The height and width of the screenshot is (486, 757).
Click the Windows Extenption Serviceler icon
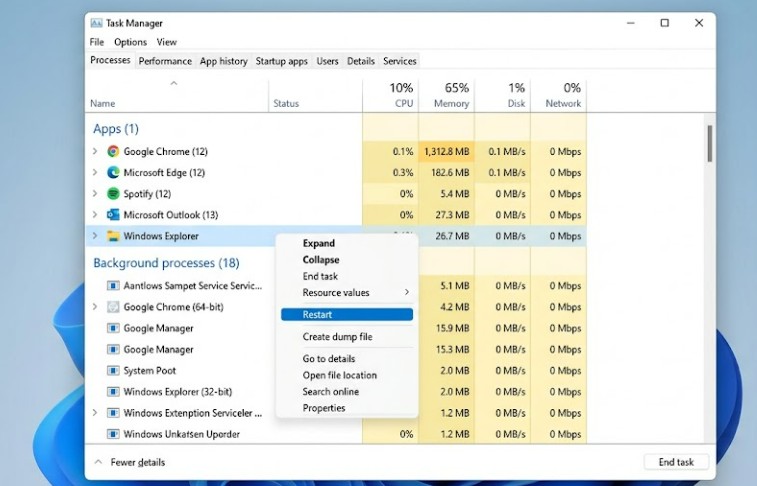[113, 413]
